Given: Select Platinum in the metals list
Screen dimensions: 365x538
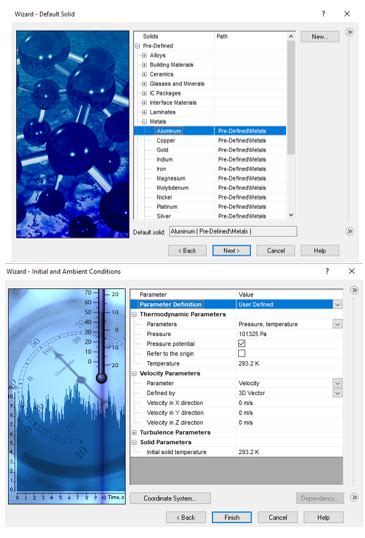Looking at the screenshot, I should coord(167,207).
